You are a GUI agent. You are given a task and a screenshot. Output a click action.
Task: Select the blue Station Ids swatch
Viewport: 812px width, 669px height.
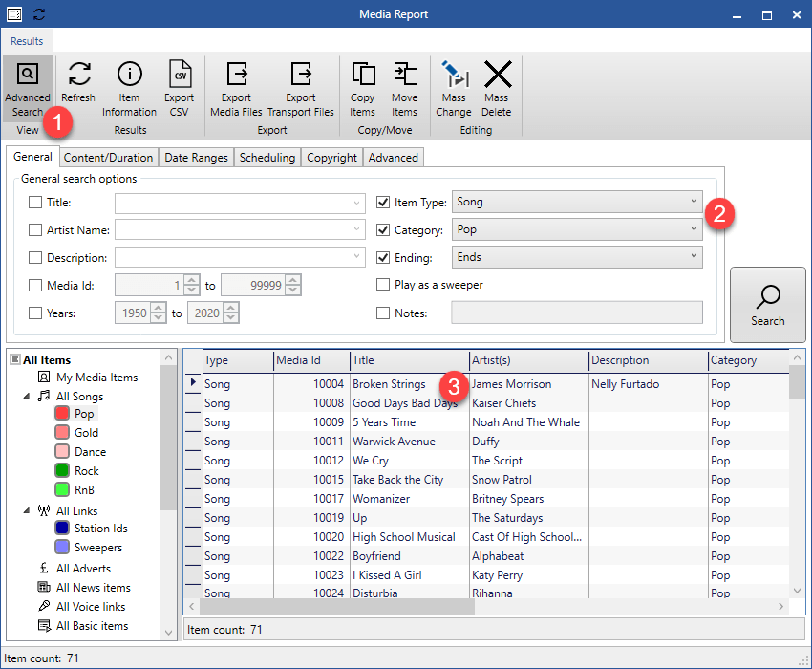coord(62,529)
